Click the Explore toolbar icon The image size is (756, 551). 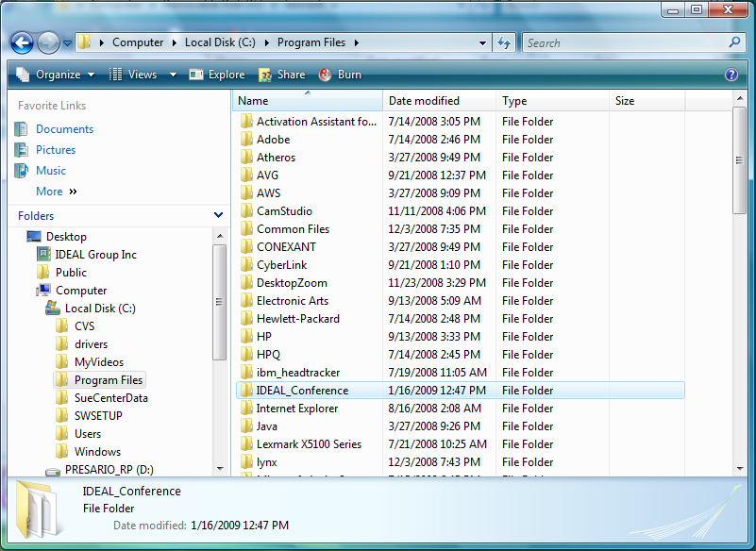(217, 74)
